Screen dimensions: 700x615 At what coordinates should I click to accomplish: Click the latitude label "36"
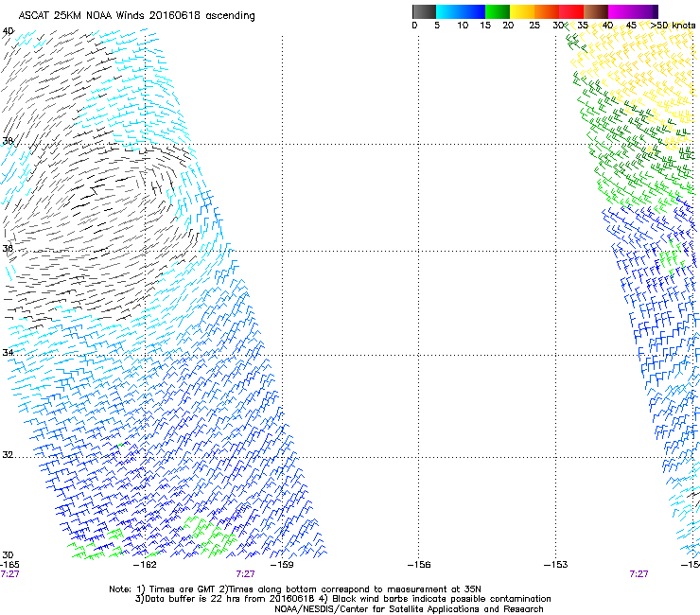(x=8, y=249)
